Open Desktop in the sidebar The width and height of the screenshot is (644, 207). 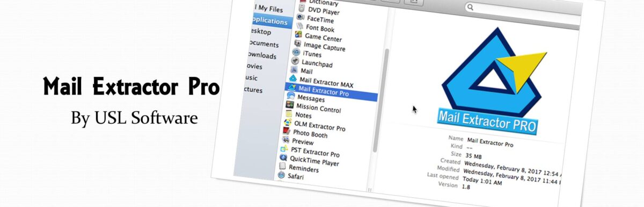(x=261, y=32)
